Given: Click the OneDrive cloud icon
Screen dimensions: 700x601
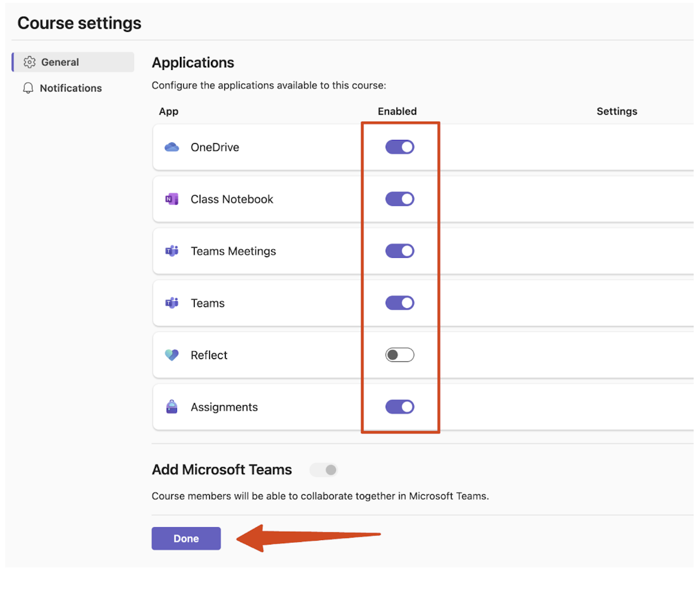Looking at the screenshot, I should pyautogui.click(x=171, y=147).
